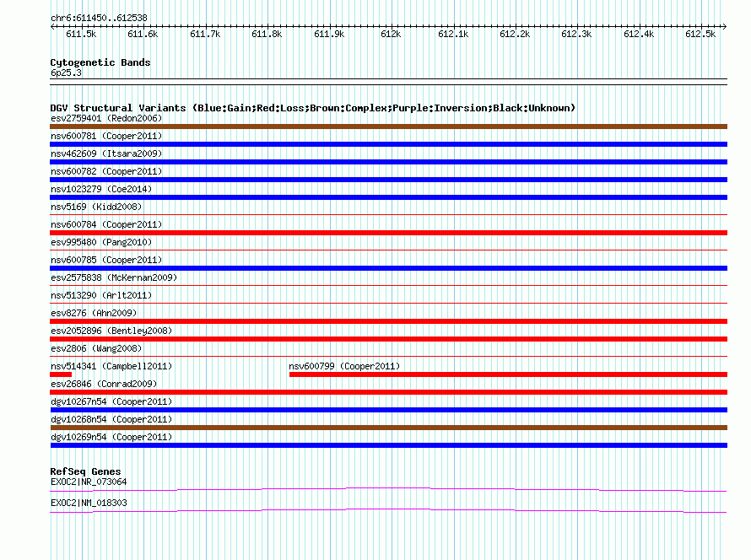751x560 pixels.
Task: Click the 611.8k ruler tick label
Action: coord(267,34)
